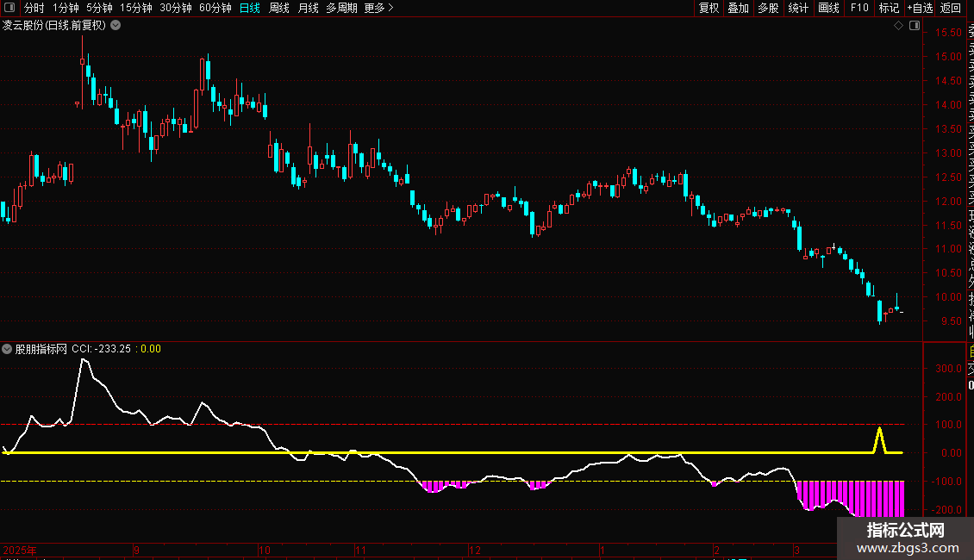The width and height of the screenshot is (974, 560).
Task: Switch to 月线 monthly chart
Action: 308,8
